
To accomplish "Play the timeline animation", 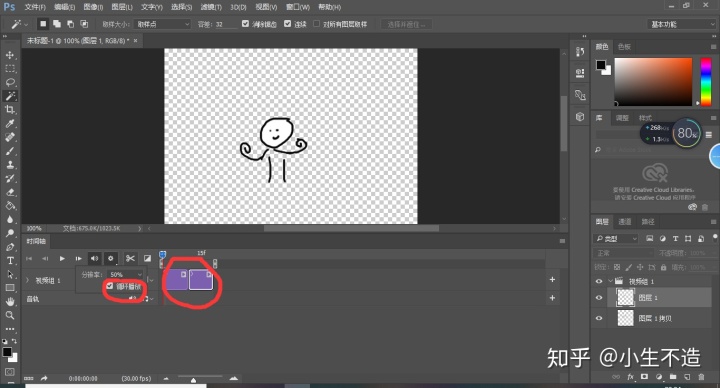I will tap(62, 259).
